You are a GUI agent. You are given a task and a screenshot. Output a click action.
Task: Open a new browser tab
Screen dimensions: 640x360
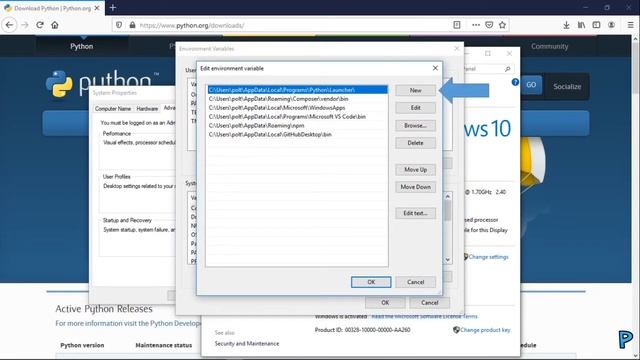[x=113, y=7]
